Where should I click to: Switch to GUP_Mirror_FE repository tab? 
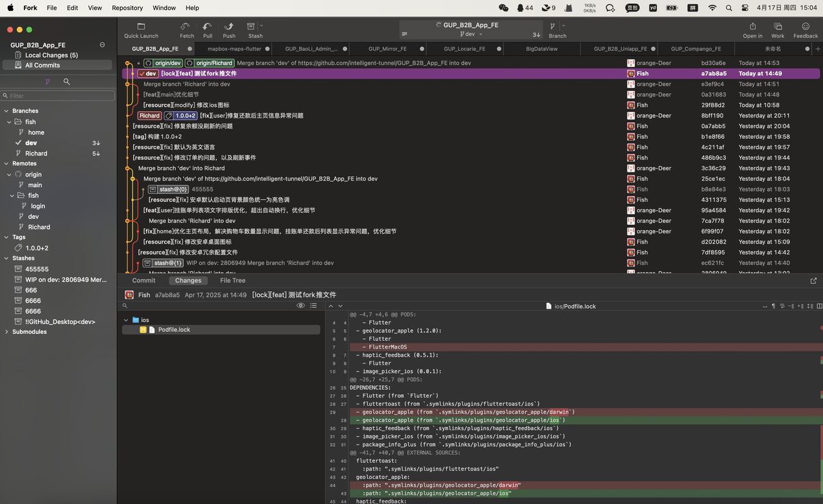point(388,49)
